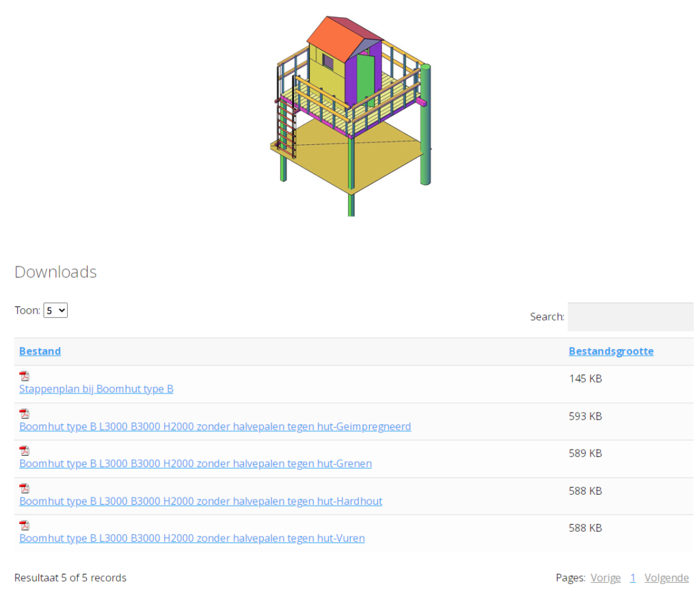This screenshot has width=700, height=591.
Task: Download the hut-Grenen PDF link
Action: [196, 463]
